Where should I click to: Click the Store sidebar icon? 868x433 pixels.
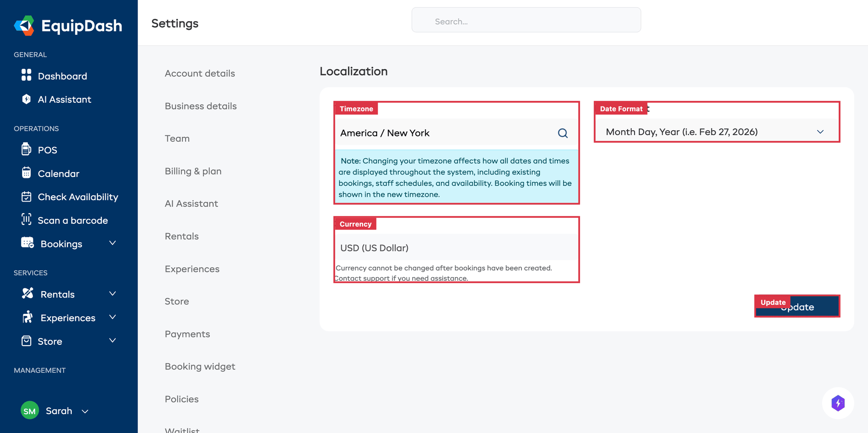(27, 341)
